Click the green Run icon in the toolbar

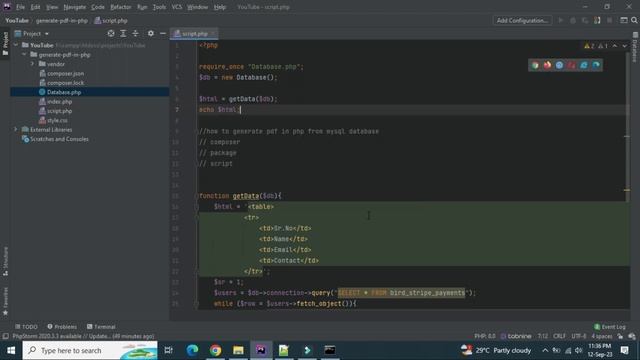coord(561,20)
